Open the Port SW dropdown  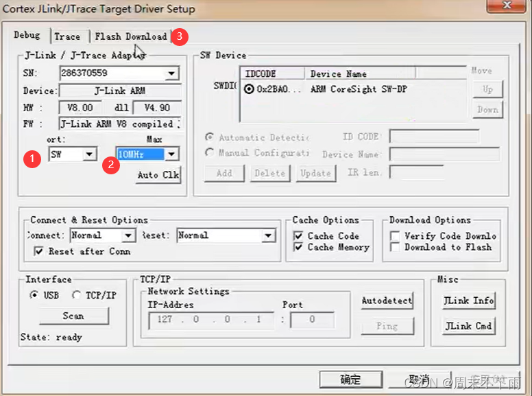[x=90, y=154]
